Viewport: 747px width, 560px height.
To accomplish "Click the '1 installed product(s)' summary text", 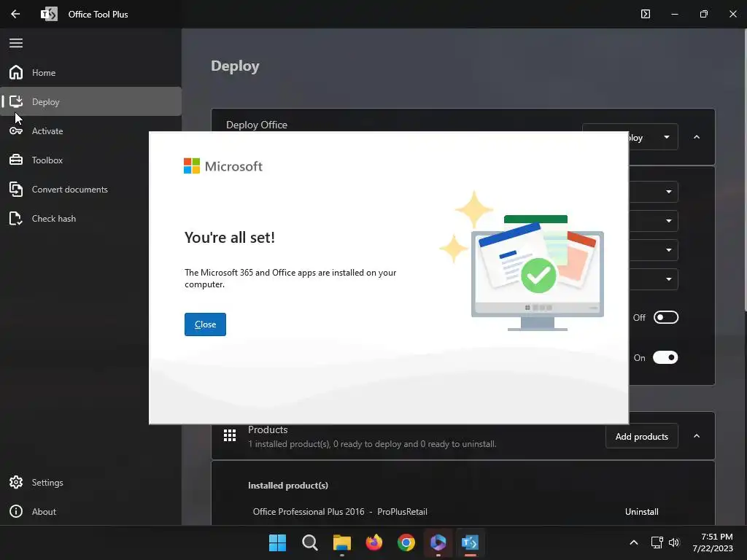I will click(372, 444).
